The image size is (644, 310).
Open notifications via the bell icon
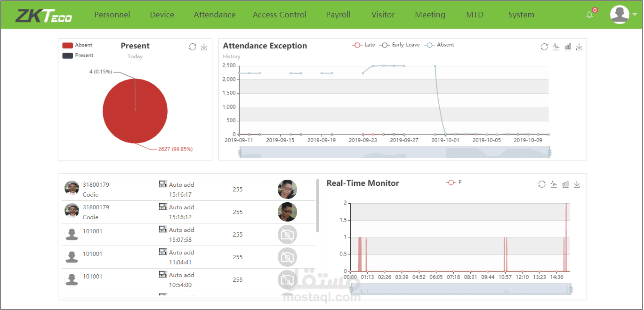(590, 15)
